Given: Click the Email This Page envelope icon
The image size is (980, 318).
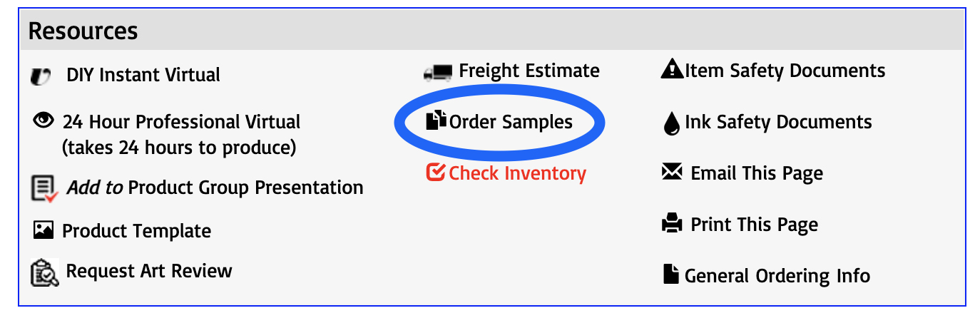Looking at the screenshot, I should coord(672,173).
